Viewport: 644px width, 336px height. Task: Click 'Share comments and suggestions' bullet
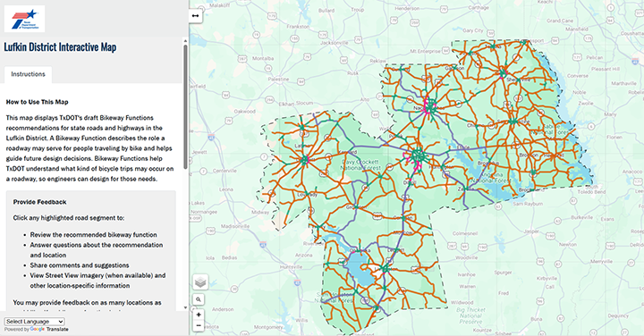pos(80,265)
